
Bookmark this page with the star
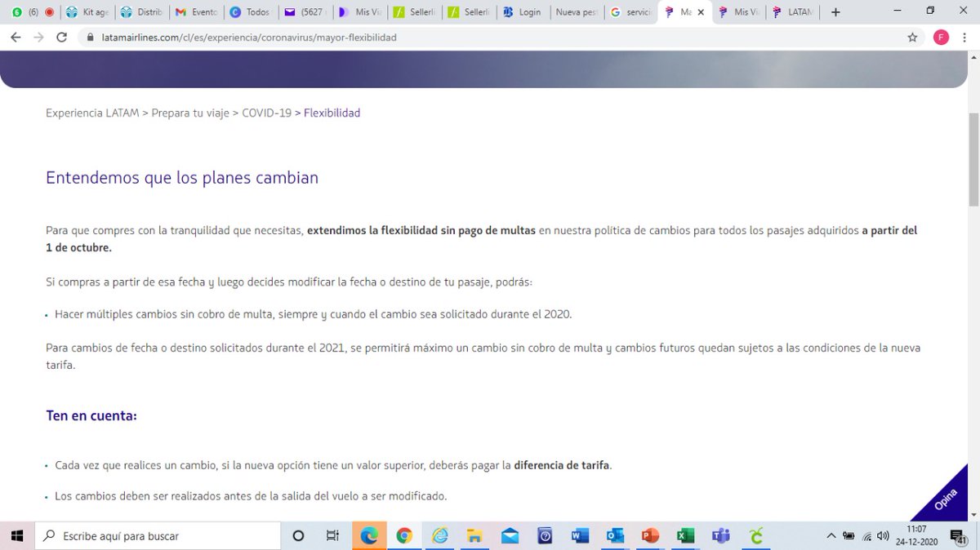[912, 38]
